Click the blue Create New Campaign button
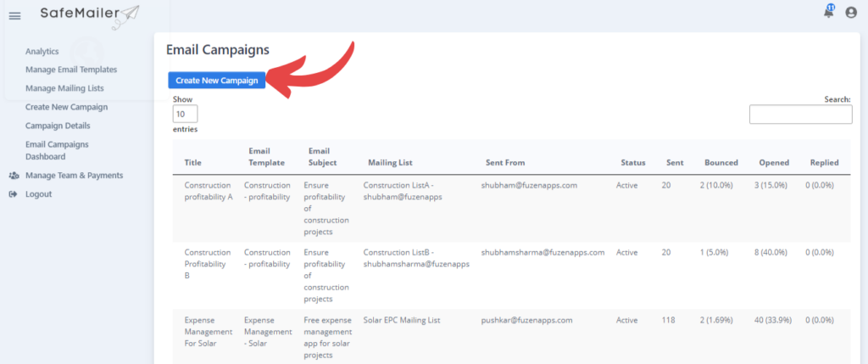This screenshot has height=364, width=868. (x=217, y=81)
